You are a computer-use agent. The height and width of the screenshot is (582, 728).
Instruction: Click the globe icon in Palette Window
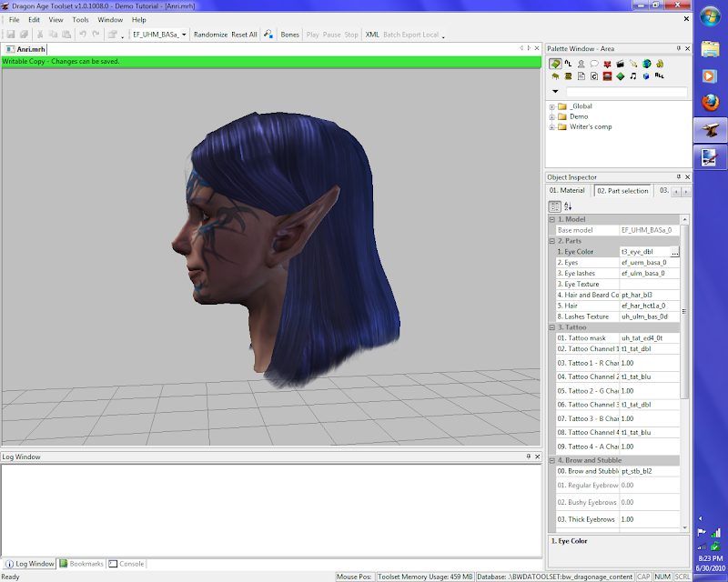(x=645, y=64)
